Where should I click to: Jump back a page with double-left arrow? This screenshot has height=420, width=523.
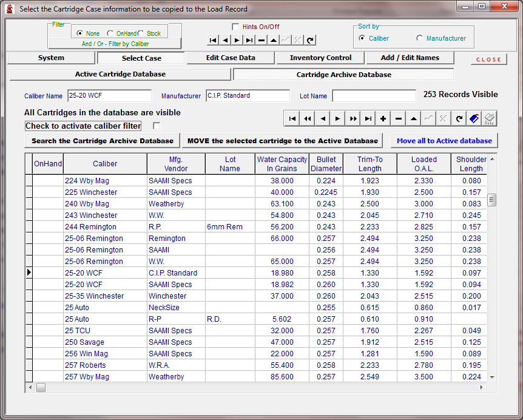pos(308,118)
